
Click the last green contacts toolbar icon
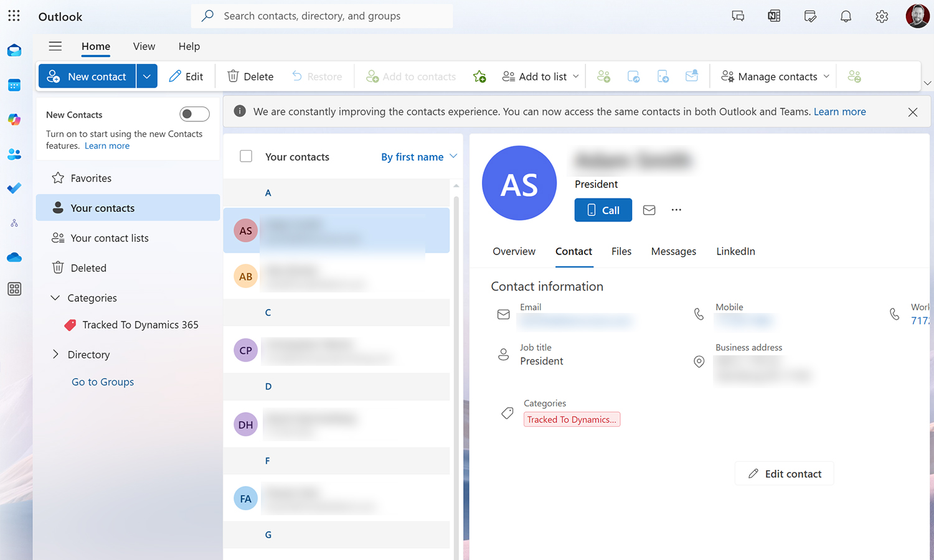pyautogui.click(x=854, y=77)
